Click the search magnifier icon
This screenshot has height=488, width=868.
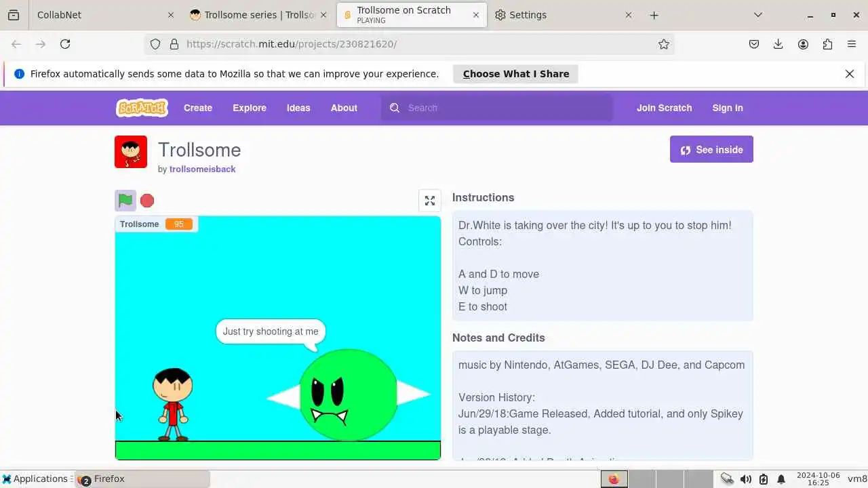(395, 108)
